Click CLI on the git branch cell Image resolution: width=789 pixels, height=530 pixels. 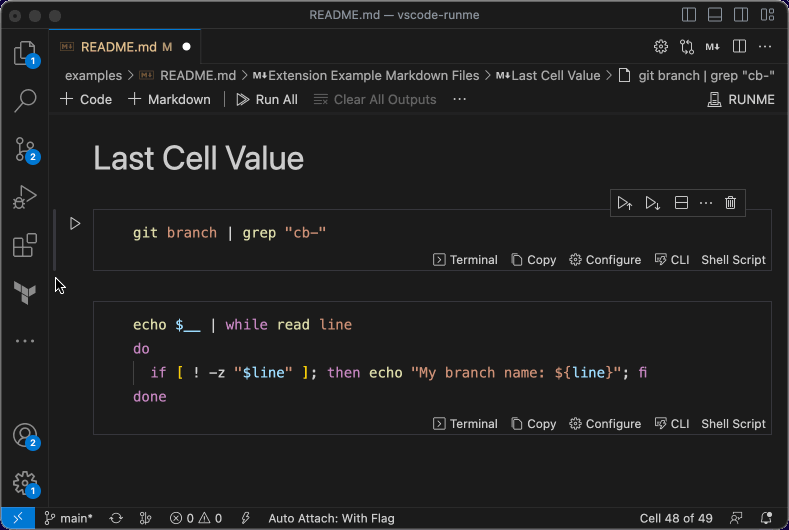point(672,260)
